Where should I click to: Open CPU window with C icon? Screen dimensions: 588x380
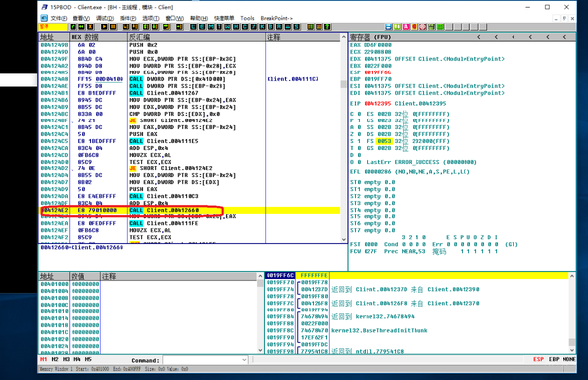(245, 27)
